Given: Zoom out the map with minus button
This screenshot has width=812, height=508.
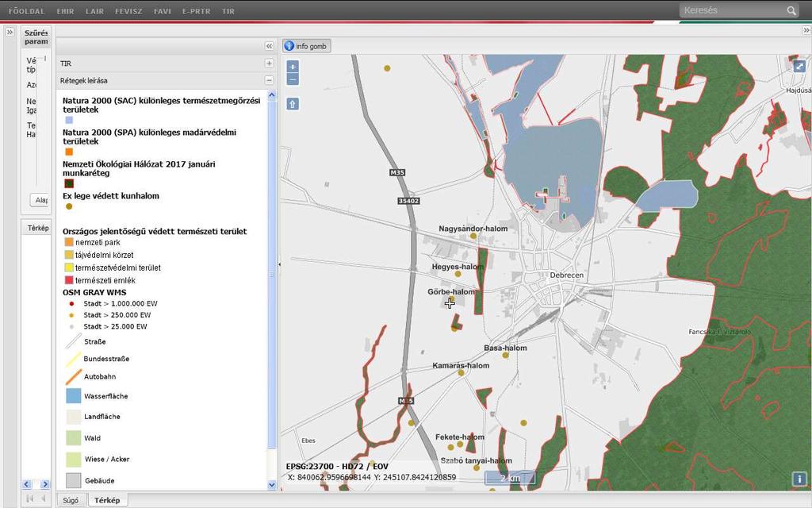Looking at the screenshot, I should coord(293,79).
